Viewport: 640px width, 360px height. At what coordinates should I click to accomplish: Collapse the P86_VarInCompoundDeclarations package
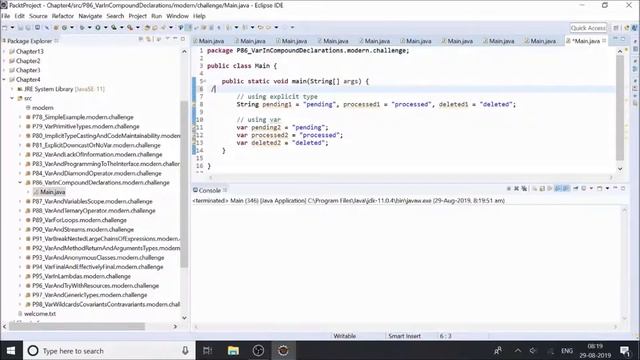20,182
